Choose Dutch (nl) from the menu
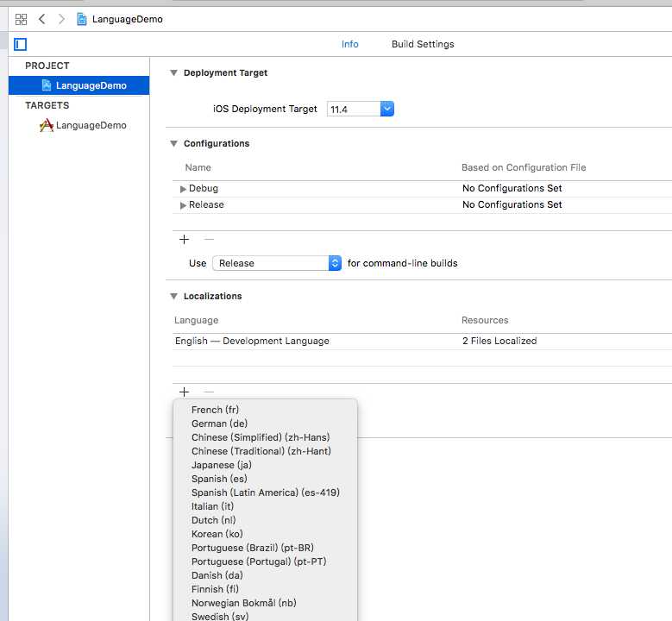672x621 pixels. click(x=265, y=520)
